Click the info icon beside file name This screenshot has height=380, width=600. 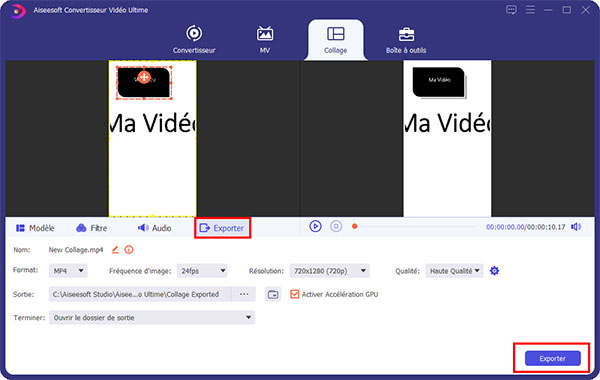[x=129, y=250]
